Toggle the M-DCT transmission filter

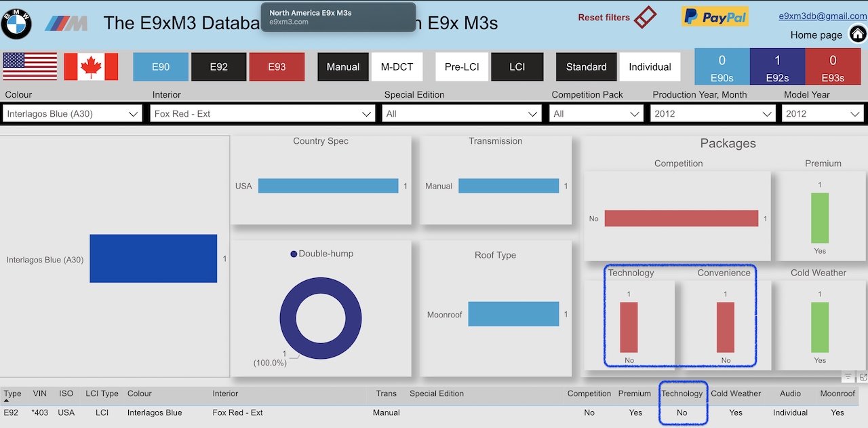coord(397,66)
